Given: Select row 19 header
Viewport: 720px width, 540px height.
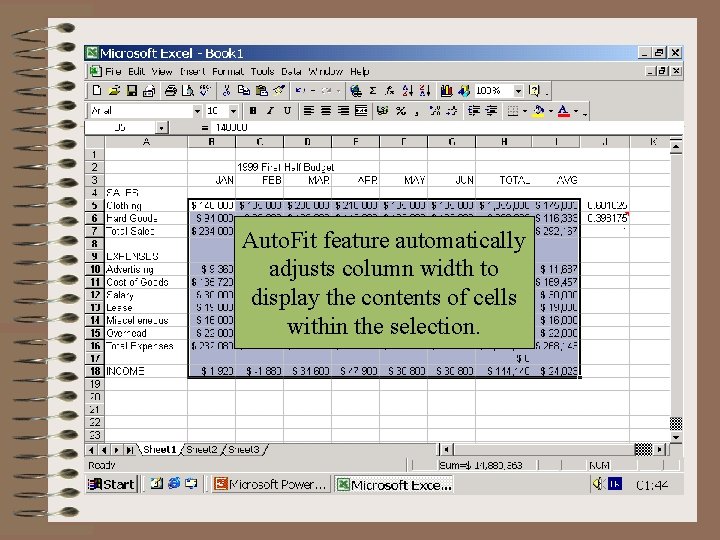Looking at the screenshot, I should (x=95, y=384).
